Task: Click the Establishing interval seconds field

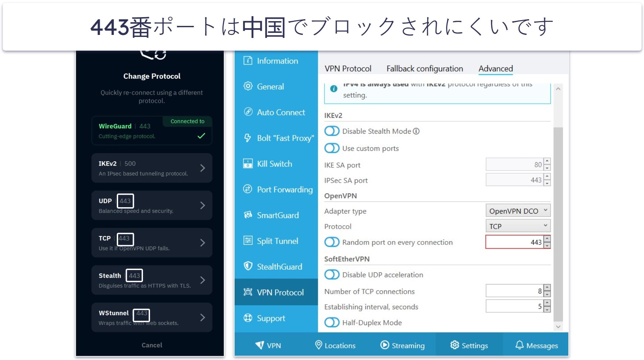Action: pyautogui.click(x=514, y=306)
